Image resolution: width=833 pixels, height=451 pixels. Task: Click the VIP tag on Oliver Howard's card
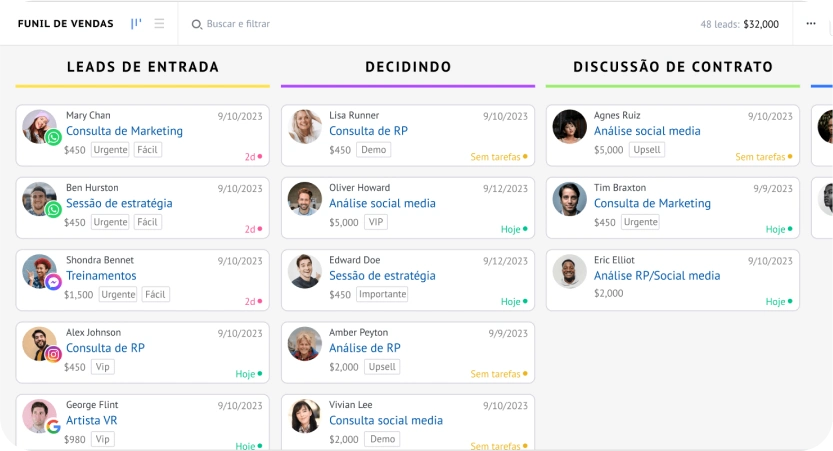pyautogui.click(x=376, y=222)
